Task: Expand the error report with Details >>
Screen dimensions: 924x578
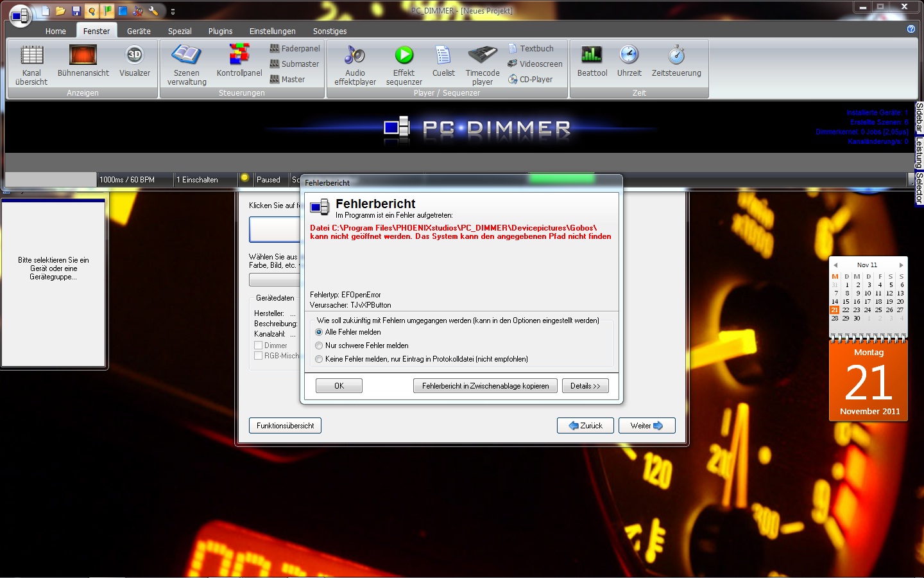Action: pos(585,385)
